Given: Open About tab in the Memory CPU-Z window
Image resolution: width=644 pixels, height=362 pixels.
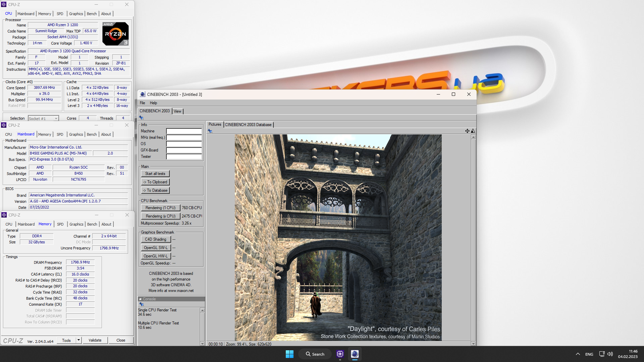Looking at the screenshot, I should tap(106, 224).
